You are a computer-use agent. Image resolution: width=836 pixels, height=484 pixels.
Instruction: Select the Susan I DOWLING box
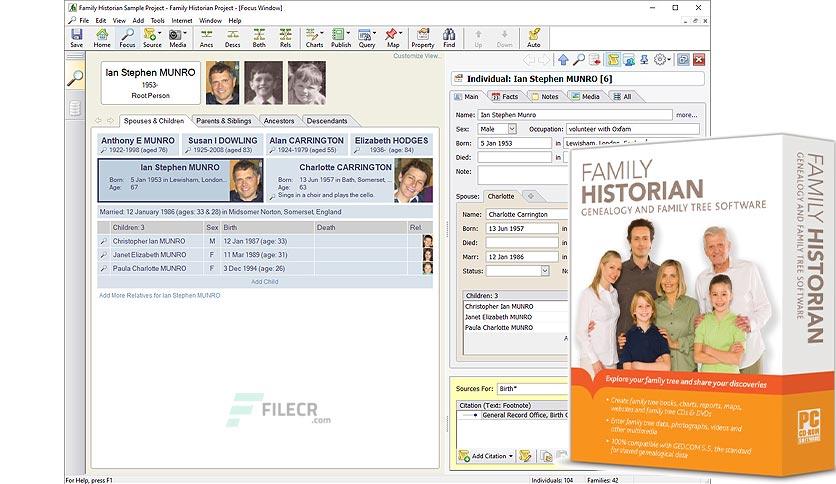[x=222, y=144]
